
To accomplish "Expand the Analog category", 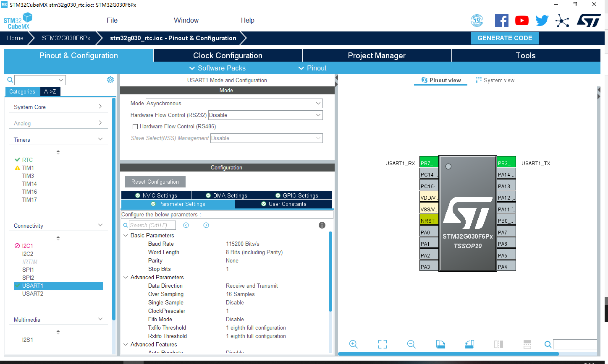I will [58, 123].
